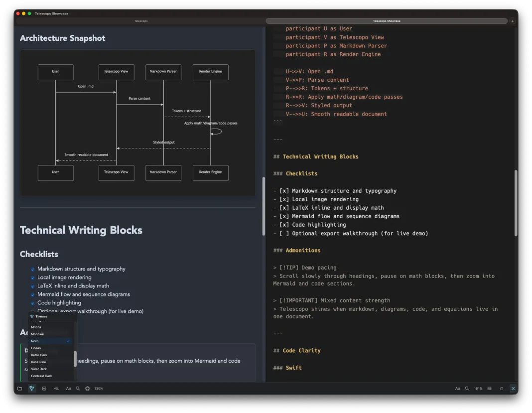Viewport: 532px width, 413px height.
Task: Click the preview pane vertical scrollbar
Action: [264, 206]
